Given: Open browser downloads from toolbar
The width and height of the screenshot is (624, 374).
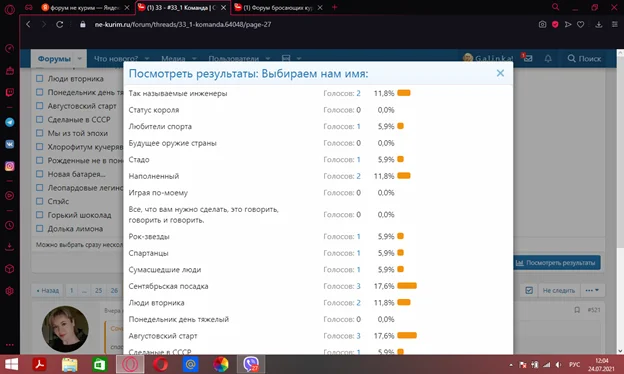Looking at the screenshot, I should (599, 24).
